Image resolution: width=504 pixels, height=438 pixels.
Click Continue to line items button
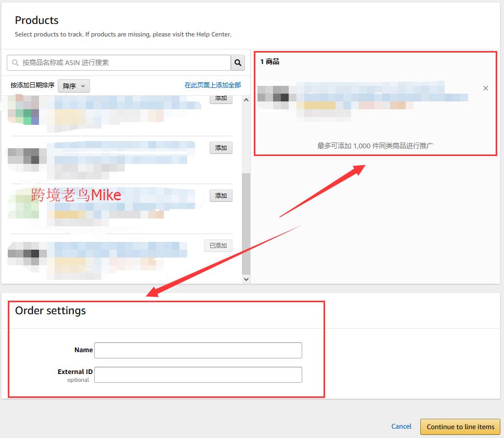(460, 427)
